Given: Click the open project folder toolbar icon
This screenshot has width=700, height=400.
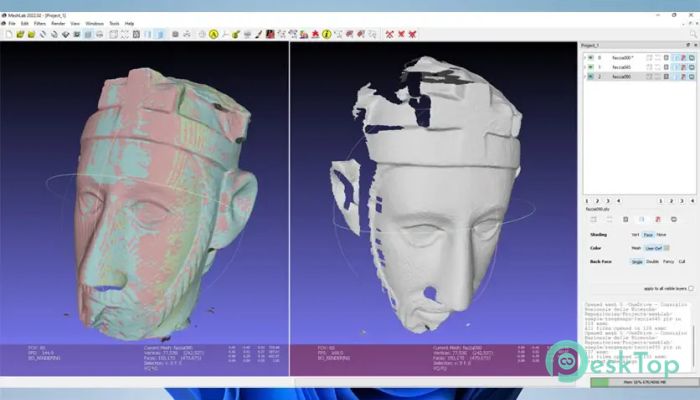Looking at the screenshot, I should pyautogui.click(x=20, y=34).
